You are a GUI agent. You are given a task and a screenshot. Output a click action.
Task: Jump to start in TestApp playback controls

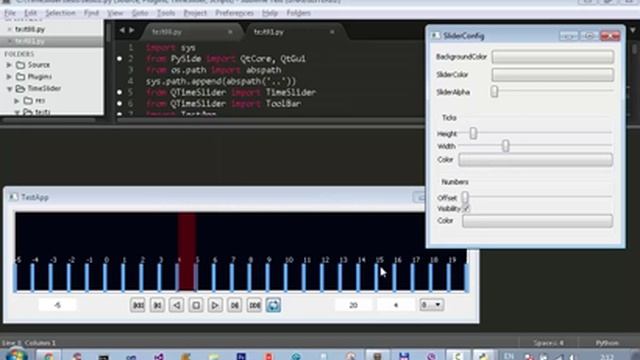point(138,305)
